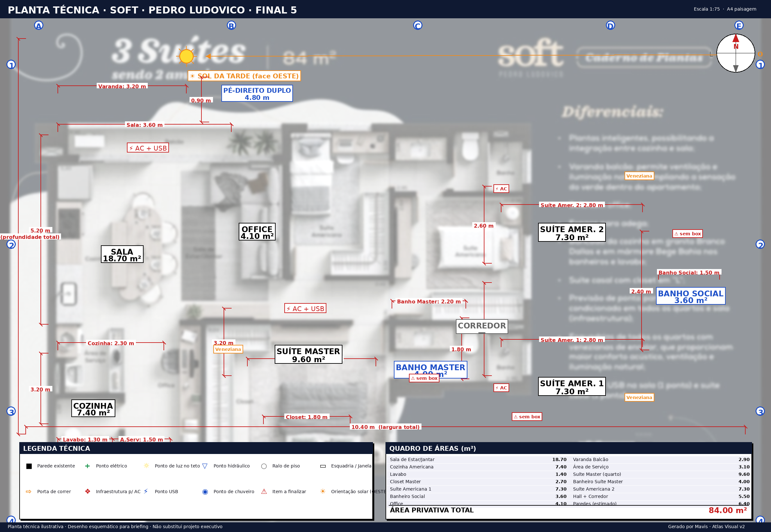Click grid marker B at top
Screen dimensions: 771x532
point(231,25)
